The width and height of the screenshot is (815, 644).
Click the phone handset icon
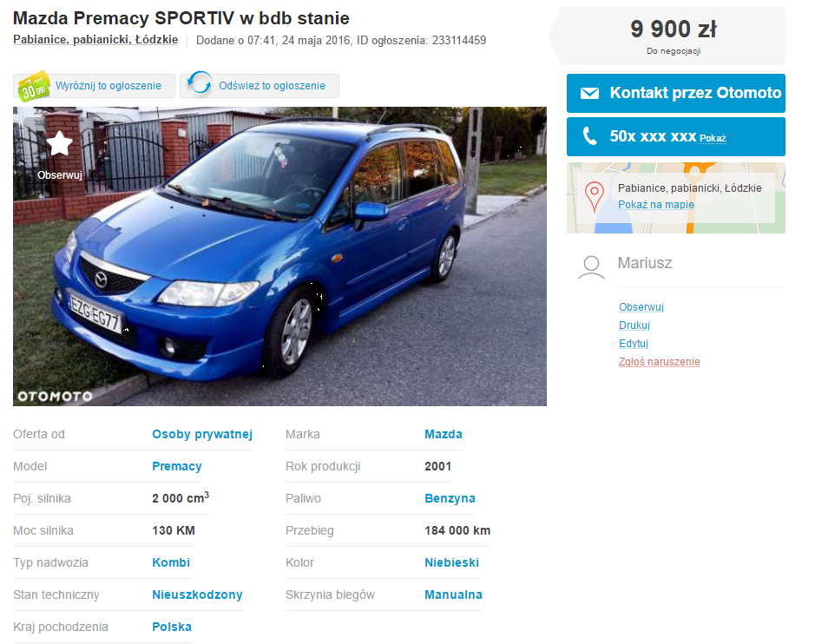589,136
